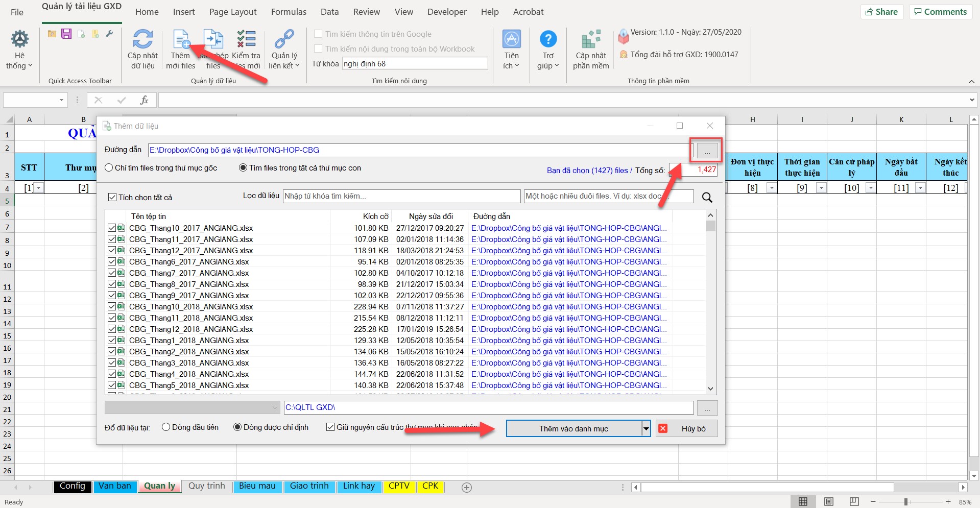
Task: Click the browse button beside Đường dẫn path
Action: pyautogui.click(x=707, y=151)
